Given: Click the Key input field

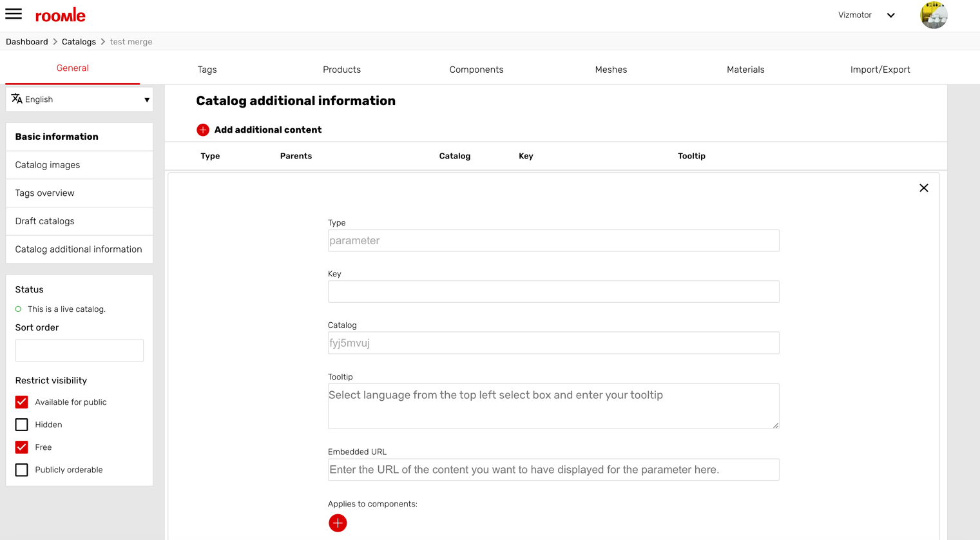Looking at the screenshot, I should pyautogui.click(x=553, y=292).
